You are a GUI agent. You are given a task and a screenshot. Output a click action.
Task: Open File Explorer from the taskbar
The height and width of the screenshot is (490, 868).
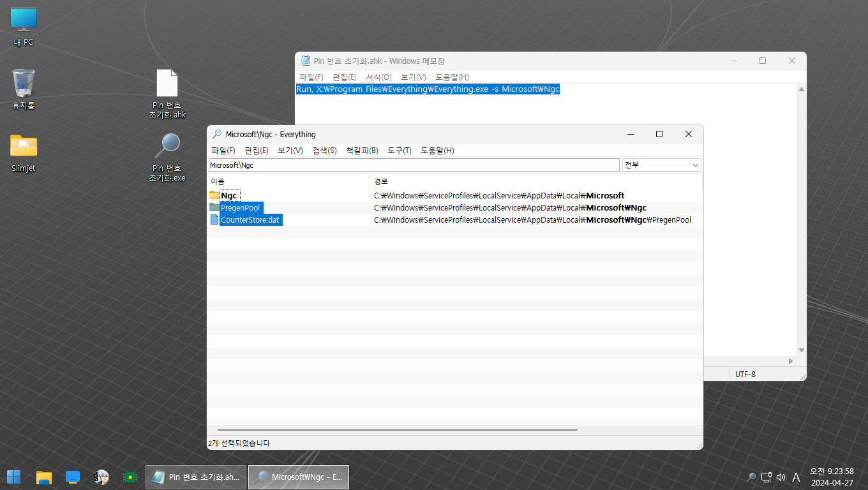tap(43, 477)
